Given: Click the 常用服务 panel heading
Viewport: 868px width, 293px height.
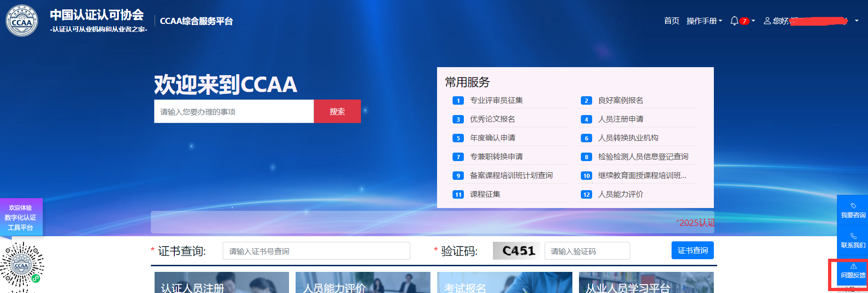Looking at the screenshot, I should (x=467, y=82).
